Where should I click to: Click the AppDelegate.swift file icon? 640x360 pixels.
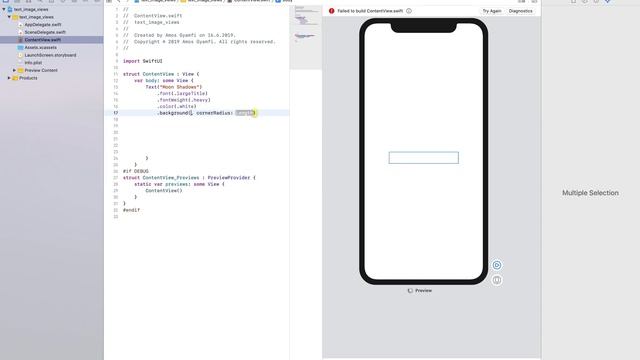tap(20, 24)
